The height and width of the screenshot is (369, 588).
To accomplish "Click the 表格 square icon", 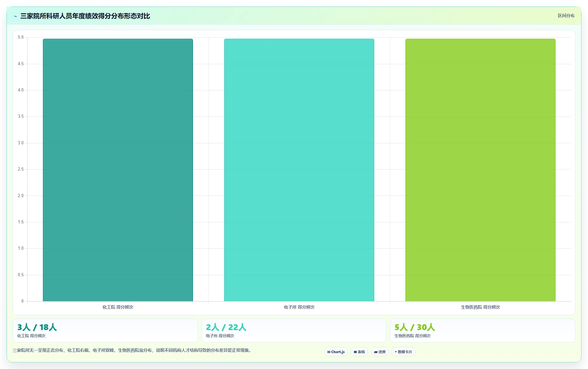I will (x=355, y=352).
